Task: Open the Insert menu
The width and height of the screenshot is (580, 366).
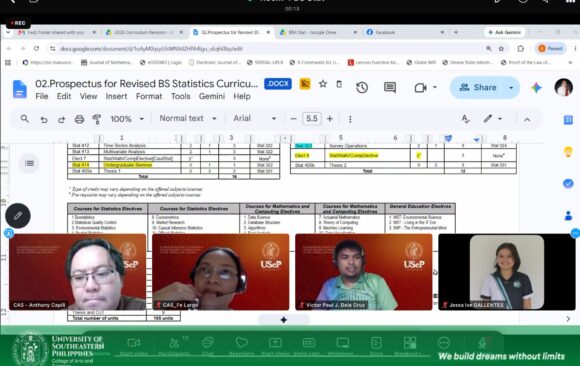Action: click(116, 97)
